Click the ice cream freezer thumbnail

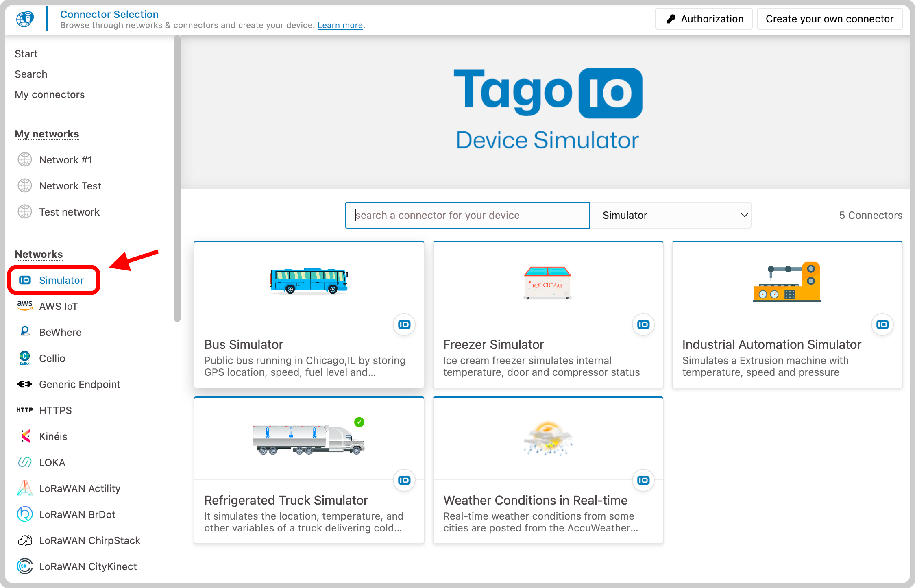click(x=547, y=283)
